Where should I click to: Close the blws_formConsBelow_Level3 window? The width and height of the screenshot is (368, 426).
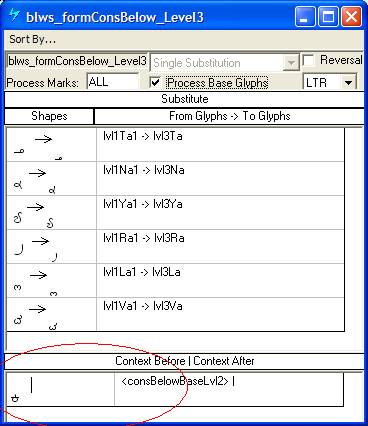tap(352, 16)
